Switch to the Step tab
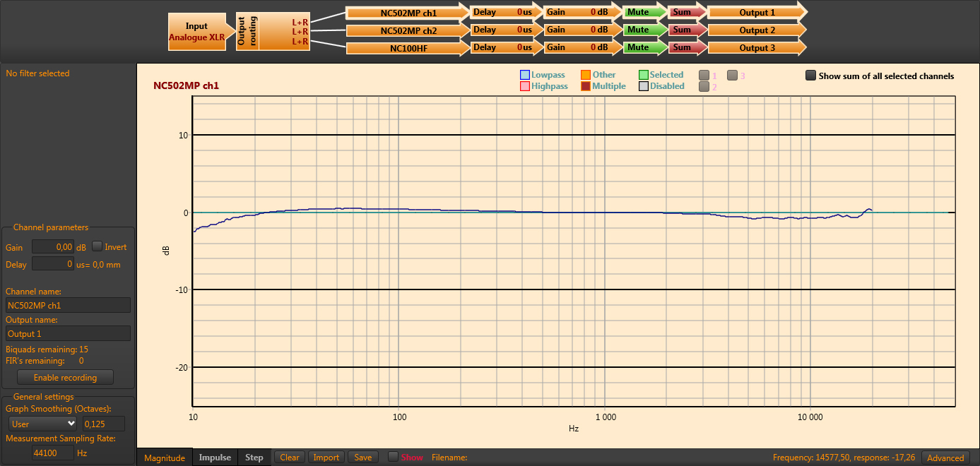The height and width of the screenshot is (466, 980). 254,458
